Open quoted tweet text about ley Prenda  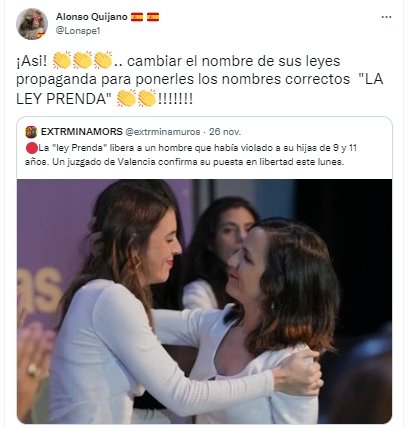[191, 155]
